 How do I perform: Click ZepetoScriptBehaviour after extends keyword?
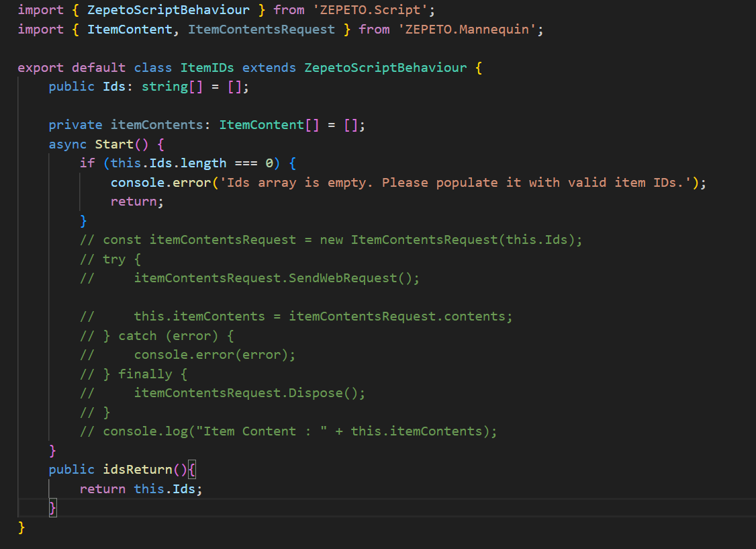tap(385, 68)
